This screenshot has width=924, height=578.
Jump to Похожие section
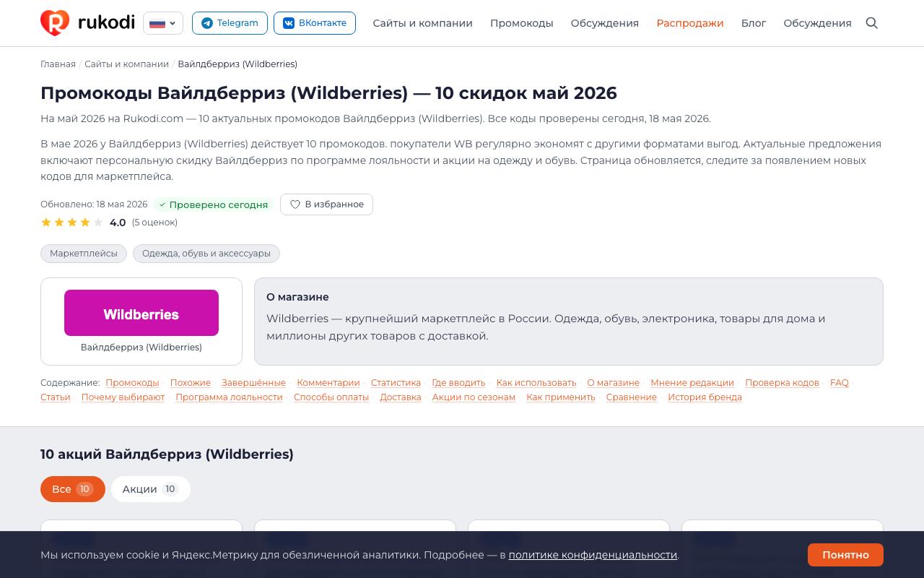(x=191, y=383)
